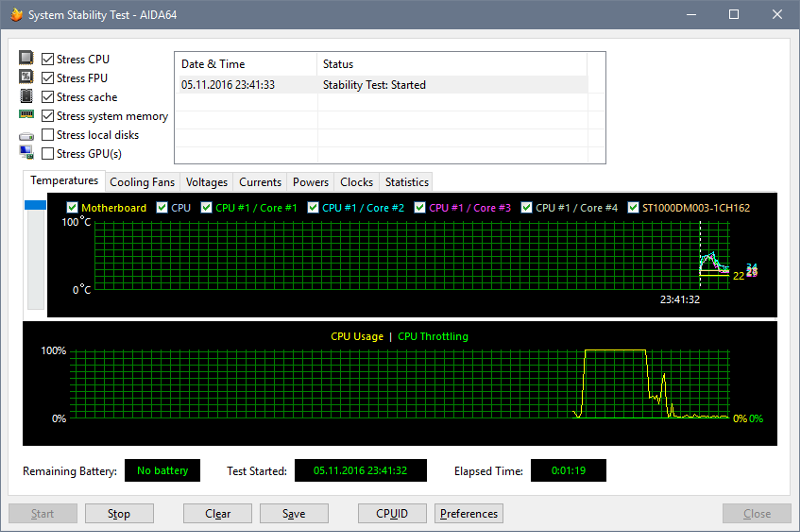This screenshot has width=800, height=532.
Task: Click the blue graph scale slider beside temperature graph
Action: tap(35, 205)
